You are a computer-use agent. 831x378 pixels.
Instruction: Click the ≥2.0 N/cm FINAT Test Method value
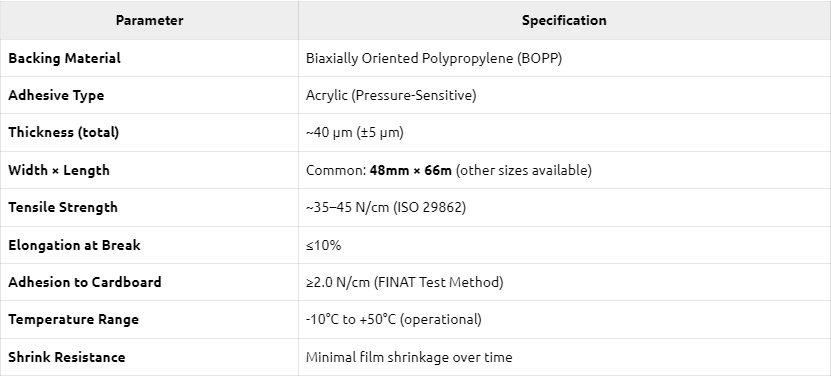click(404, 282)
